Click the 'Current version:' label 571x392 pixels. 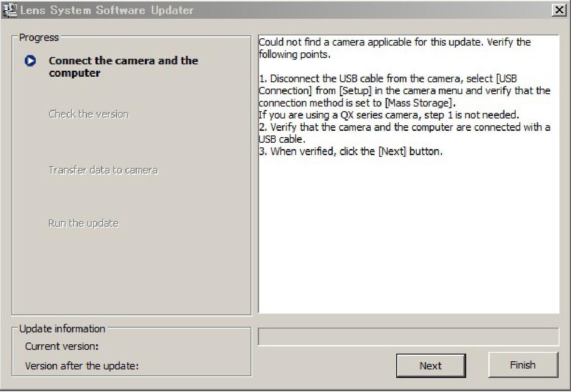62,346
